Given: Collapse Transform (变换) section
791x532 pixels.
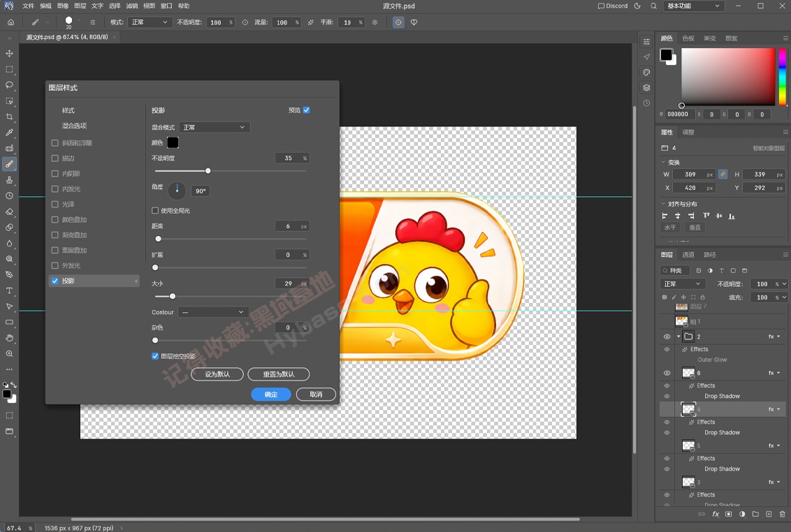Looking at the screenshot, I should click(x=663, y=162).
